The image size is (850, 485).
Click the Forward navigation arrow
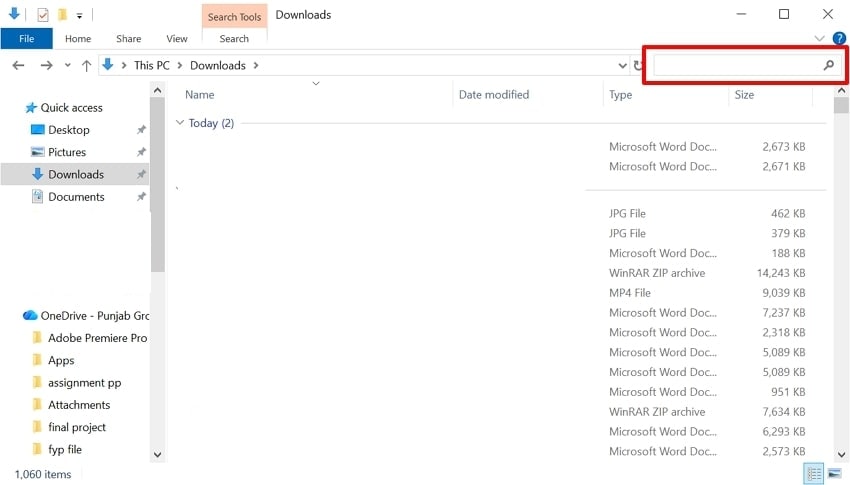tap(47, 66)
